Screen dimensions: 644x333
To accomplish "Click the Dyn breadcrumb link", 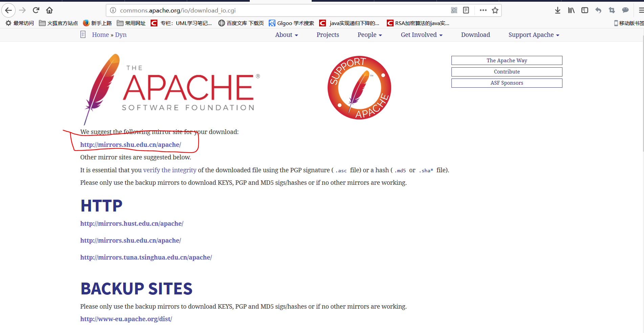I will tap(121, 35).
